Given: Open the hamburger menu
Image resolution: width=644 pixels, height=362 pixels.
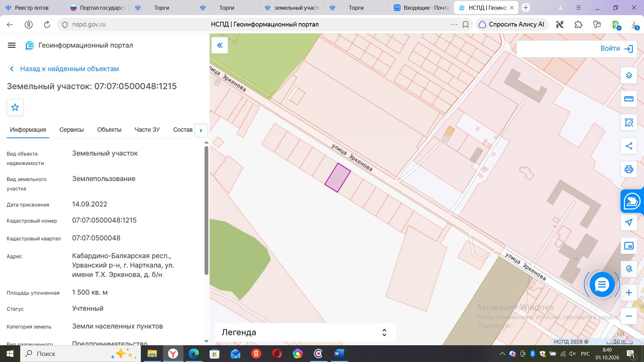Looking at the screenshot, I should click(x=12, y=45).
